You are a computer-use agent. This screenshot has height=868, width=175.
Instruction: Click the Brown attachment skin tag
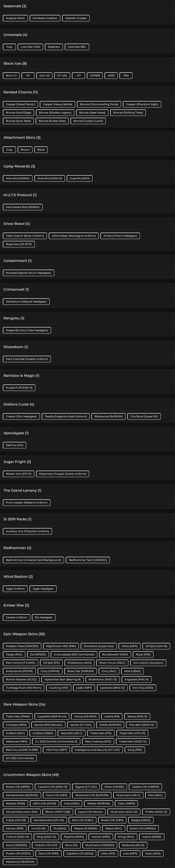25,150
